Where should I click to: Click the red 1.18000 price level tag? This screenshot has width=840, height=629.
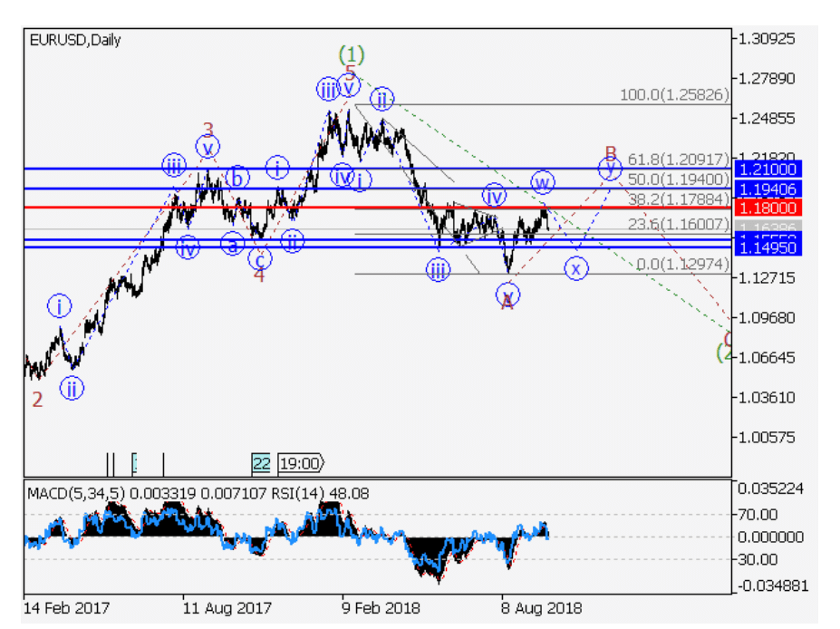766,208
